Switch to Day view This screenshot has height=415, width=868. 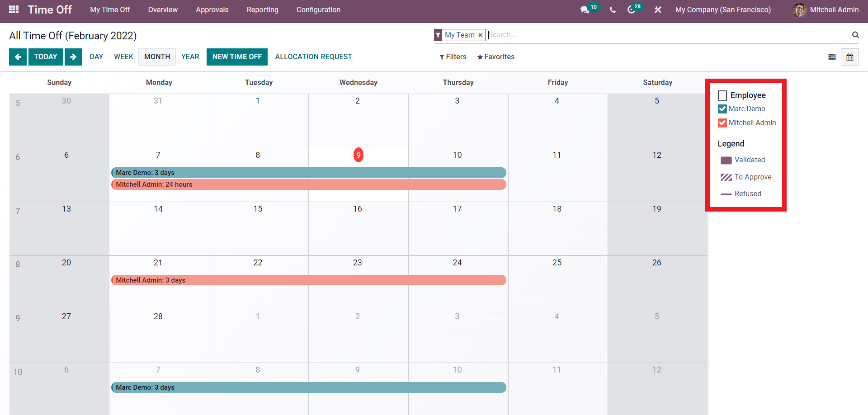(96, 57)
